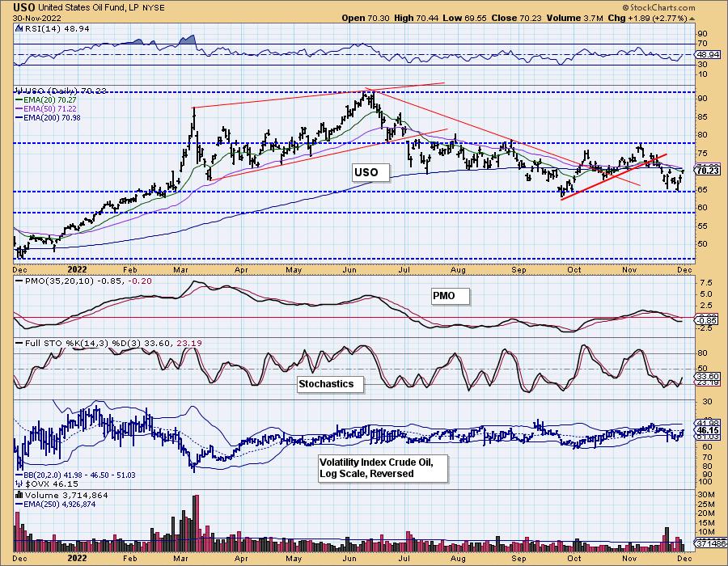
Task: Click the up arrow after the Chg percentage
Action: (x=692, y=18)
